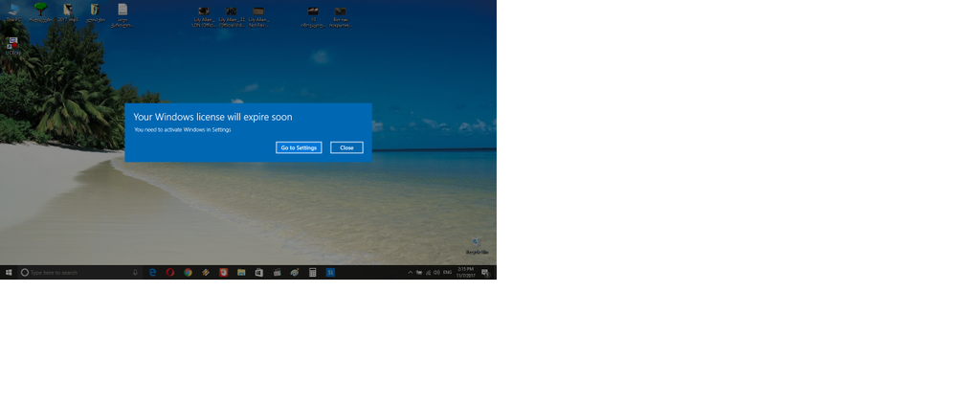The height and width of the screenshot is (404, 980).
Task: Select the video file labeled '10'
Action: [x=313, y=17]
